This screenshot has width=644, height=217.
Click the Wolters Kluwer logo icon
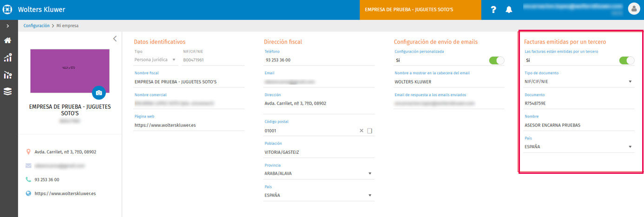tap(7, 9)
